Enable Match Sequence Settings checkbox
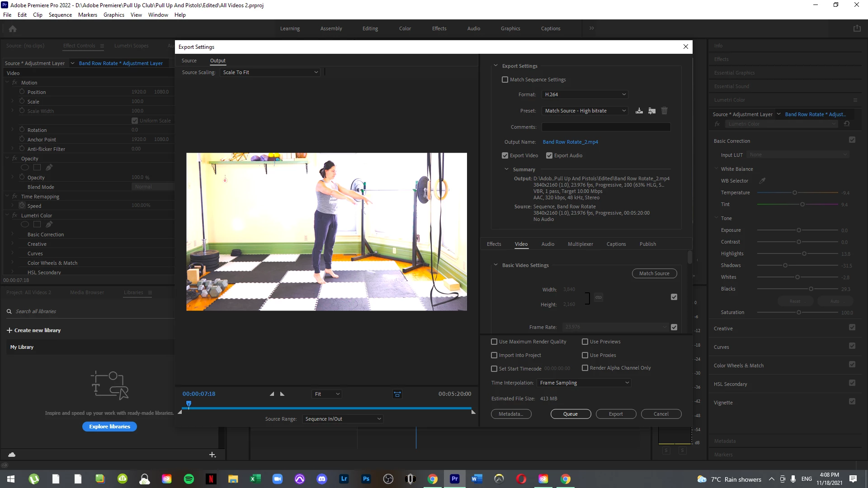The width and height of the screenshot is (868, 488). coord(505,80)
